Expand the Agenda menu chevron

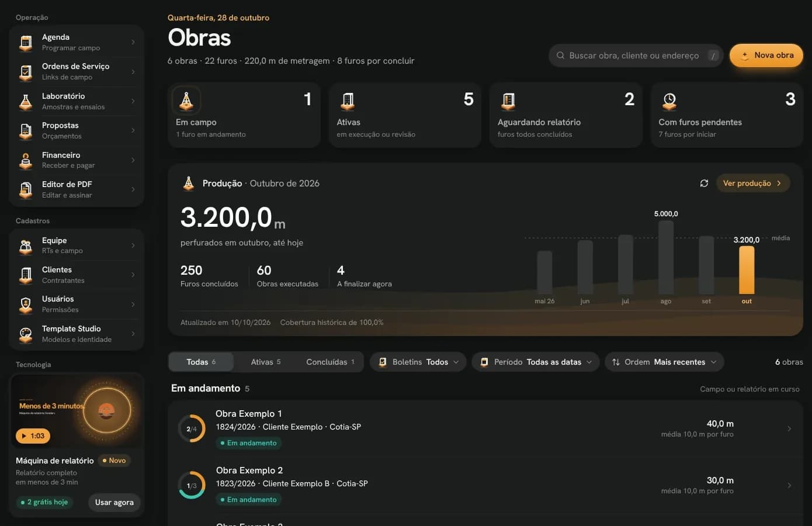pyautogui.click(x=133, y=42)
